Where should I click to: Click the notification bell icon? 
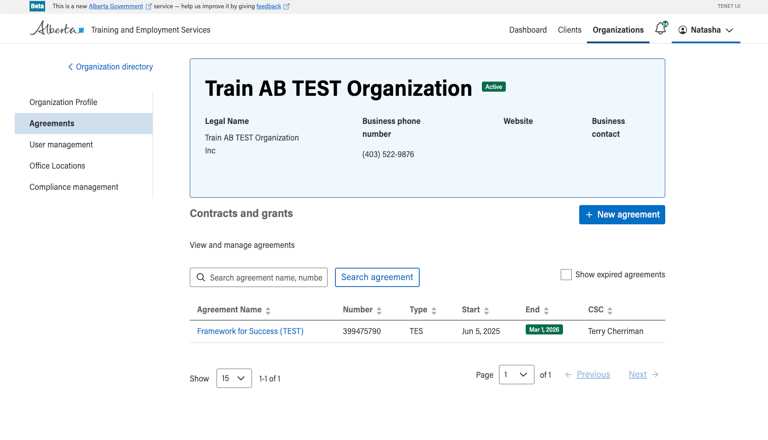pyautogui.click(x=660, y=29)
